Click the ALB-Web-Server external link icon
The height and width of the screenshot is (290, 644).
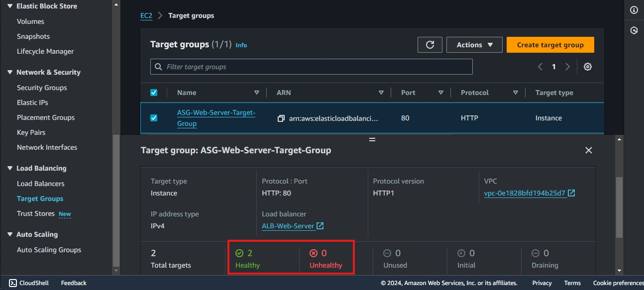320,226
